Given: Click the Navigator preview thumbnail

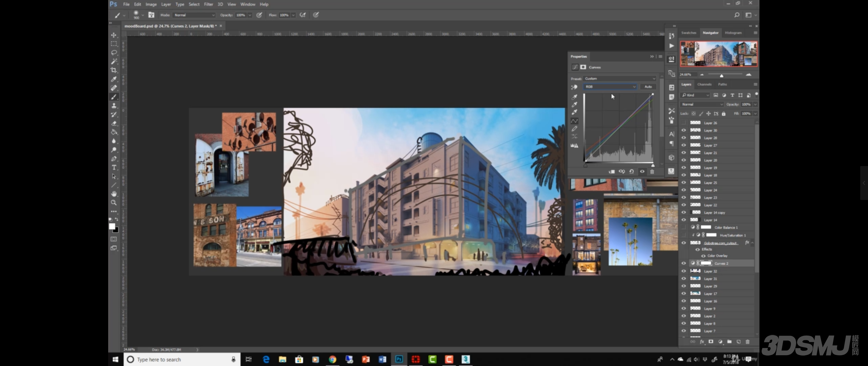Looking at the screenshot, I should pos(718,54).
